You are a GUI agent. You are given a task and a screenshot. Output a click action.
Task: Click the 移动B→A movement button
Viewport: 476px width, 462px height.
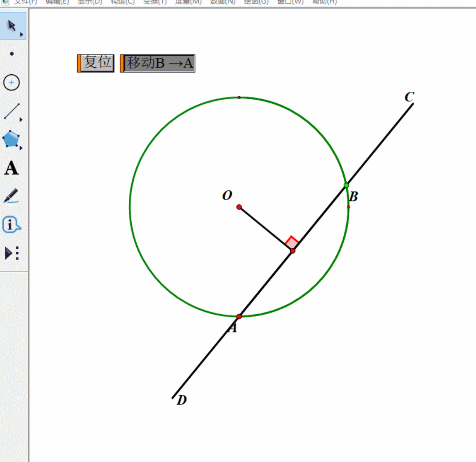pyautogui.click(x=158, y=63)
